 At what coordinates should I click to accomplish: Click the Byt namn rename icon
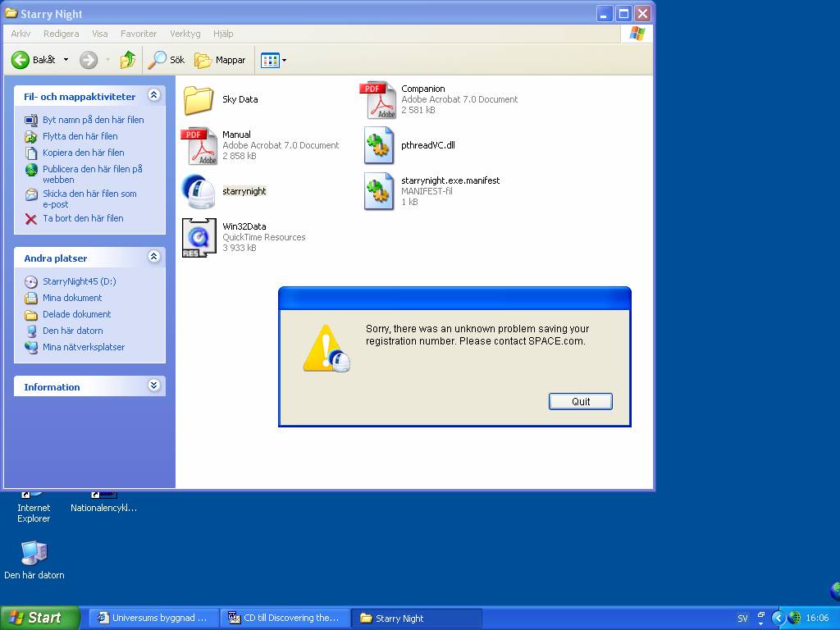click(x=31, y=120)
